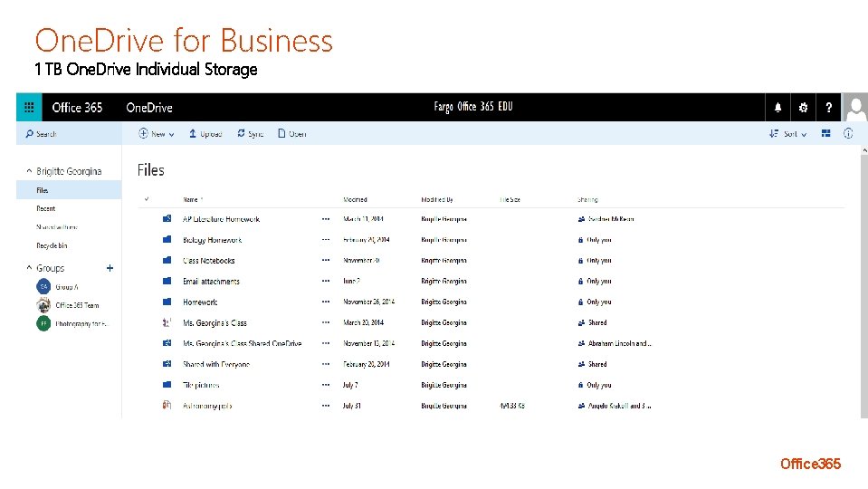Collapse the Brigitte Georgina section
The height and width of the screenshot is (489, 868).
29,171
